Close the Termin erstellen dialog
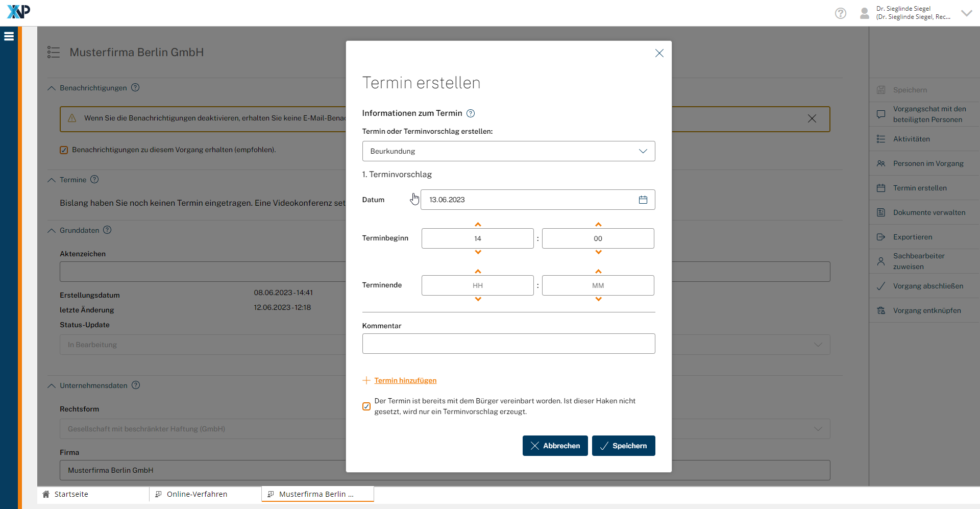 [659, 53]
